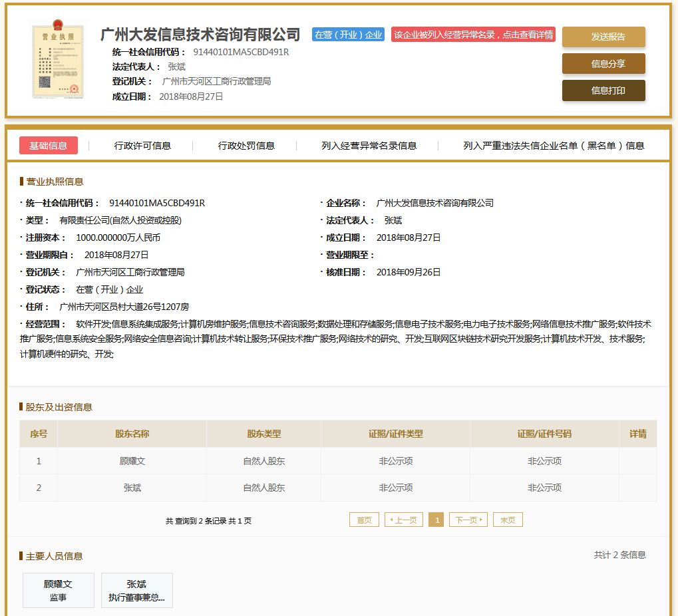Open the abnormal operation list warning notice
Image resolution: width=678 pixels, height=616 pixels.
tap(473, 35)
